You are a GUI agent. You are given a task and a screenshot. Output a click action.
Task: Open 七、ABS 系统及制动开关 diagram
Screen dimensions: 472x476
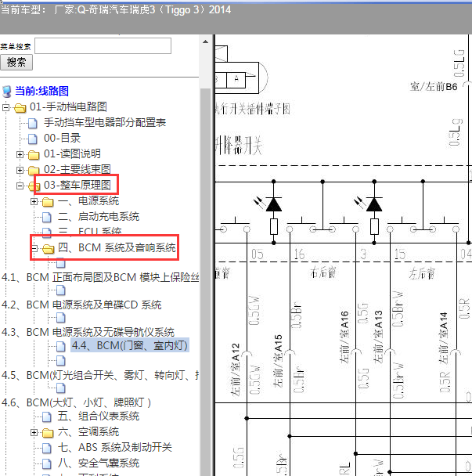115,447
